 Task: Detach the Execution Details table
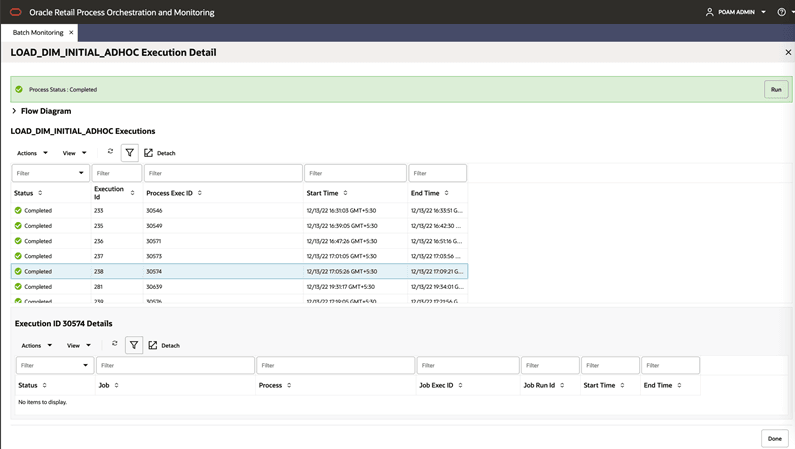164,346
